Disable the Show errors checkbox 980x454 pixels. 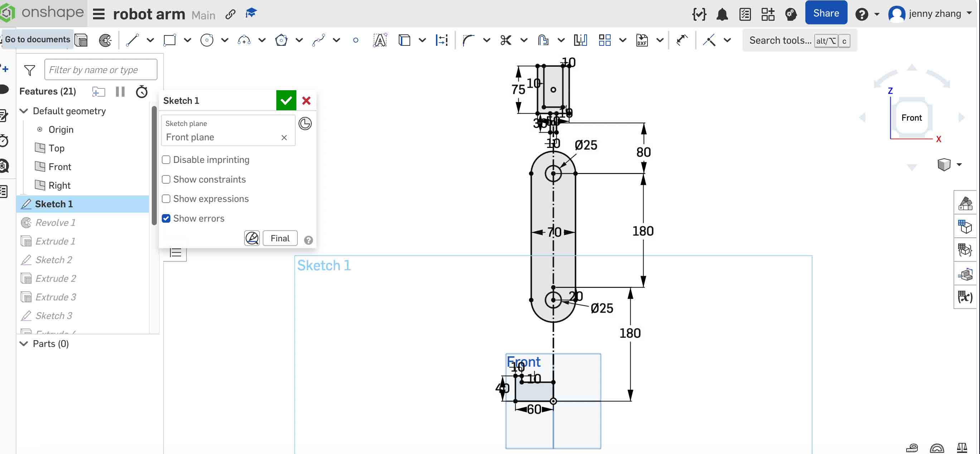pos(166,218)
